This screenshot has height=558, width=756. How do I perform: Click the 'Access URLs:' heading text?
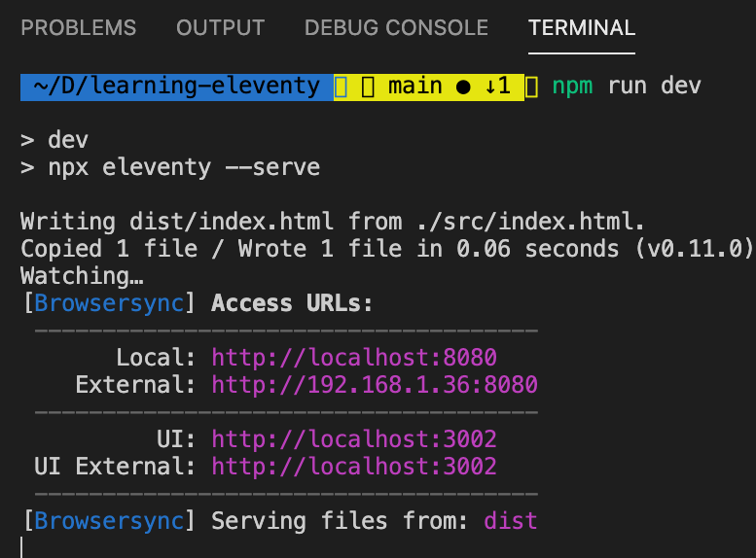[x=292, y=303]
